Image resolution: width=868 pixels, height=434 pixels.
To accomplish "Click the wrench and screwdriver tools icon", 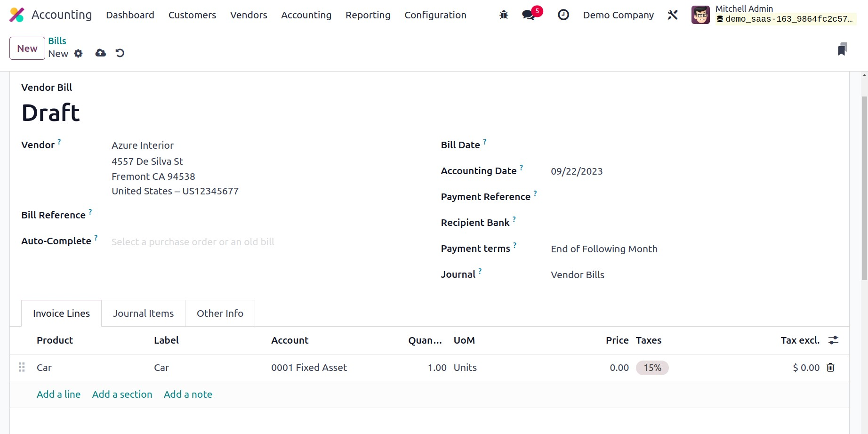I will pos(673,15).
